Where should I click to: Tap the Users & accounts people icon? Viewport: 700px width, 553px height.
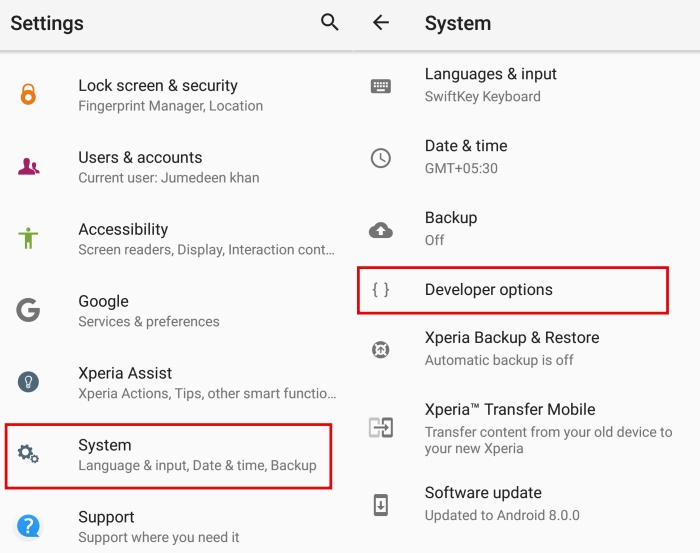point(29,166)
